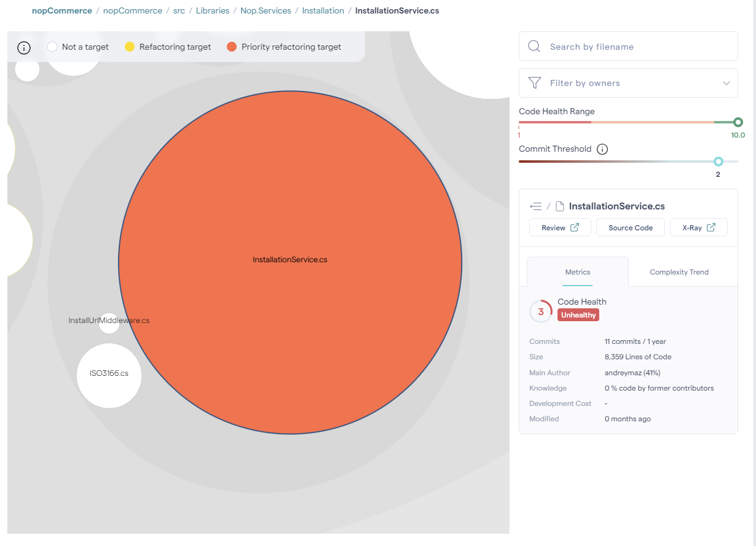The height and width of the screenshot is (546, 756).
Task: Click the file icon next to InstallationService.cs title
Action: 560,206
